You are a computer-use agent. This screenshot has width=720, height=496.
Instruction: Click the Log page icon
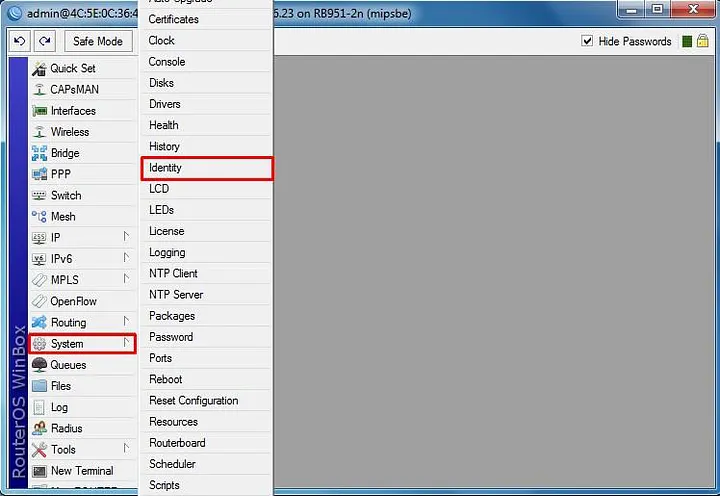[x=39, y=407]
